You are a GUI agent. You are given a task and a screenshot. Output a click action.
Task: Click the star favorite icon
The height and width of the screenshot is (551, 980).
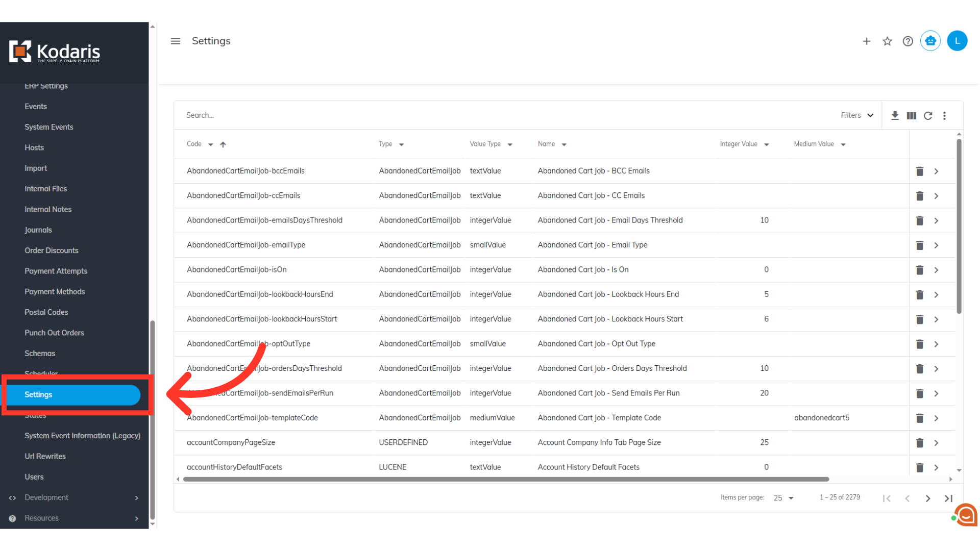click(887, 41)
